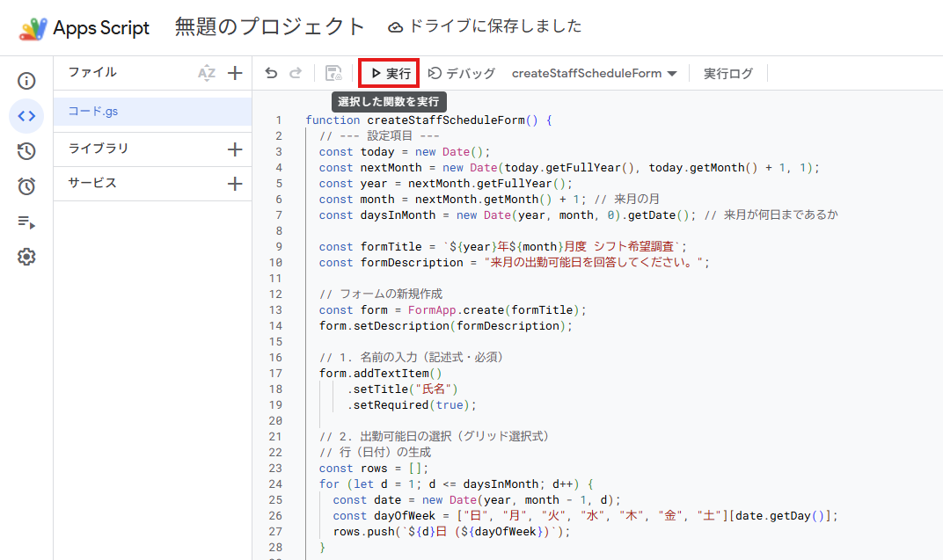943x560 pixels.
Task: Open the 実行ログ execution log
Action: (x=727, y=74)
